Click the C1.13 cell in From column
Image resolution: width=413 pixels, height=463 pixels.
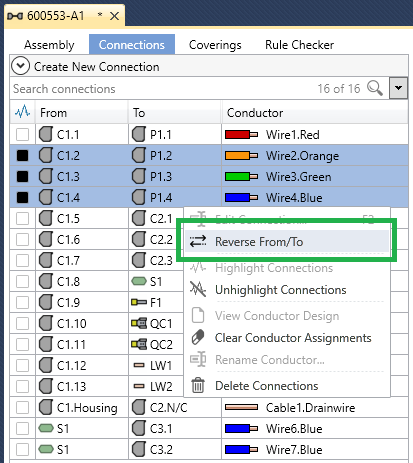pyautogui.click(x=82, y=386)
